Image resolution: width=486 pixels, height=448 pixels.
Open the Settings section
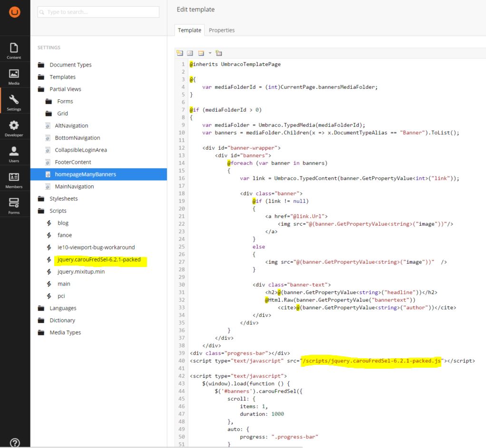click(x=14, y=103)
